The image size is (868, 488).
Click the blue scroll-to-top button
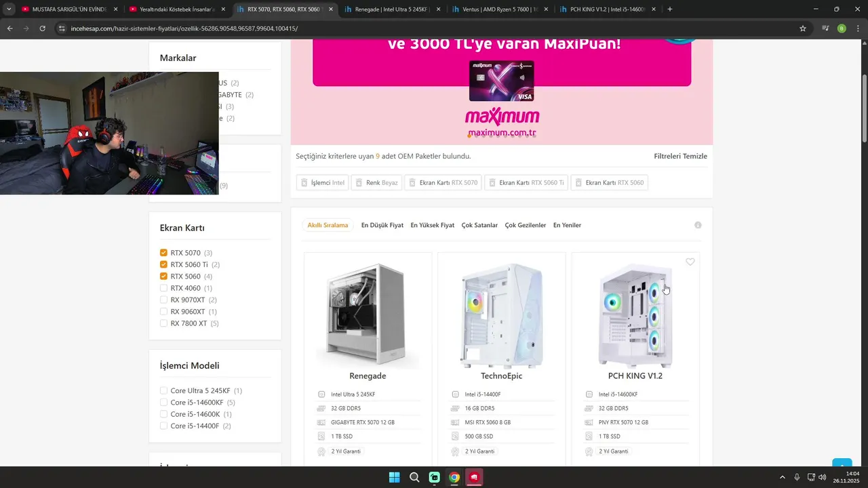tap(842, 463)
